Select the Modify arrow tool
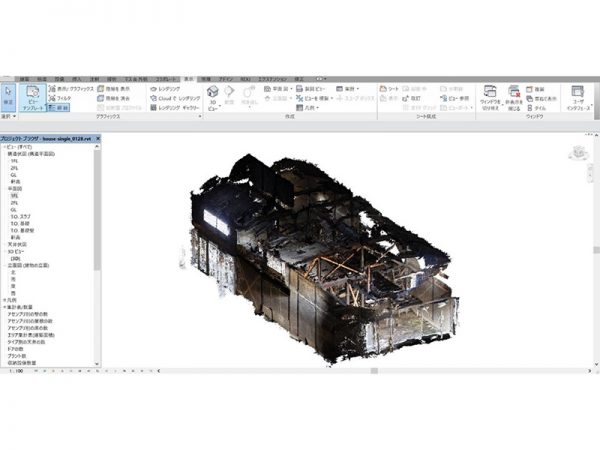 pos(8,97)
